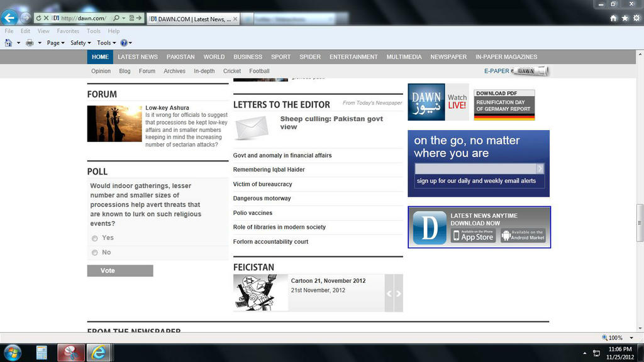
Task: Submit email alert signup arrow
Action: click(540, 168)
